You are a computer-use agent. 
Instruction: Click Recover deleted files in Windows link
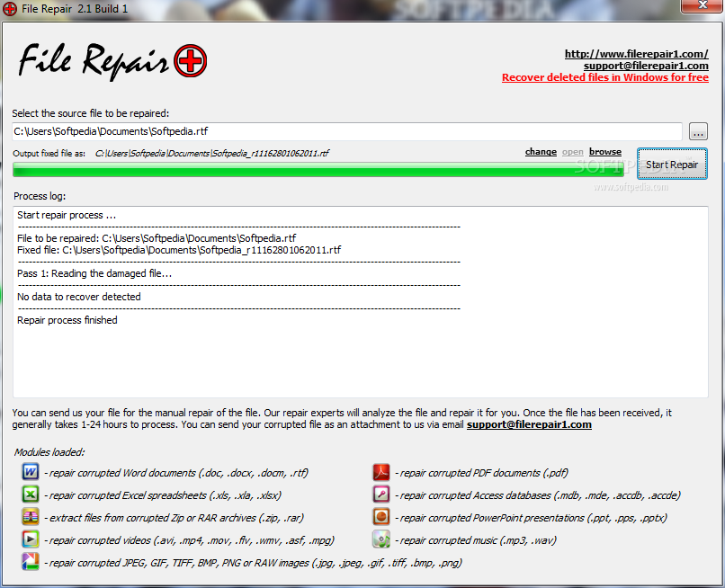pyautogui.click(x=605, y=77)
